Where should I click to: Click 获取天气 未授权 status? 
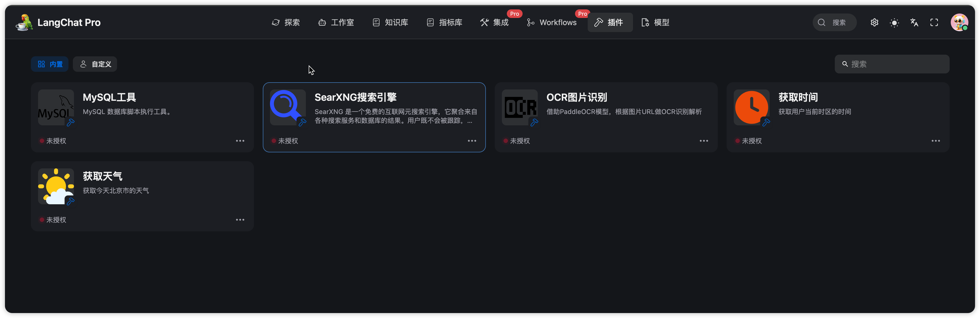[x=53, y=220]
